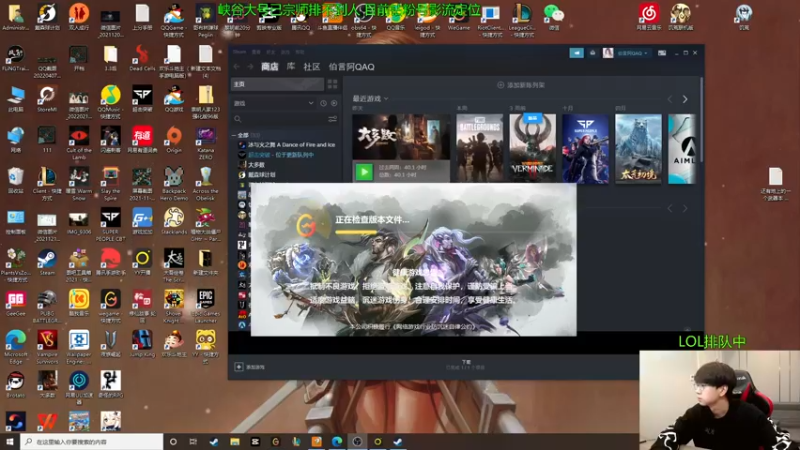
Task: Collapse the 全部 games list section
Action: [x=235, y=135]
